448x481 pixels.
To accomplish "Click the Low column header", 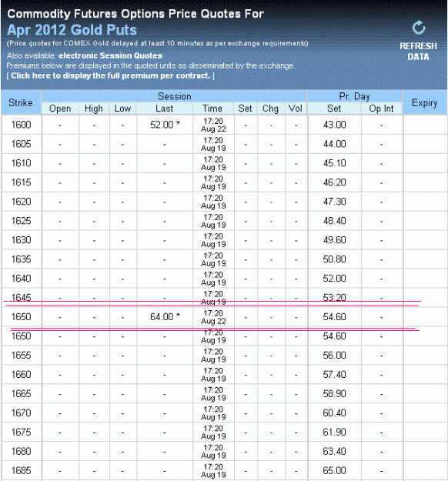I will tap(122, 109).
